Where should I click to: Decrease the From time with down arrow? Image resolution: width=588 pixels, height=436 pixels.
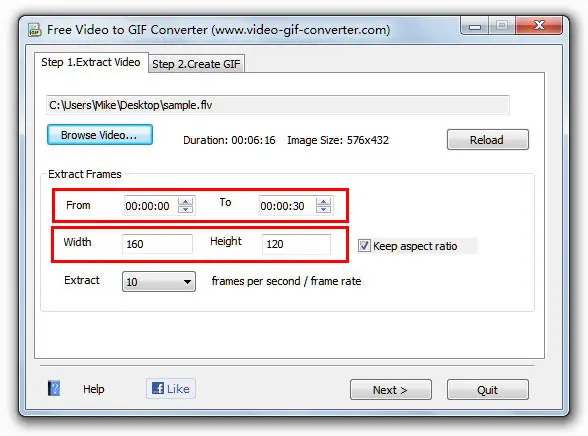tap(185, 210)
